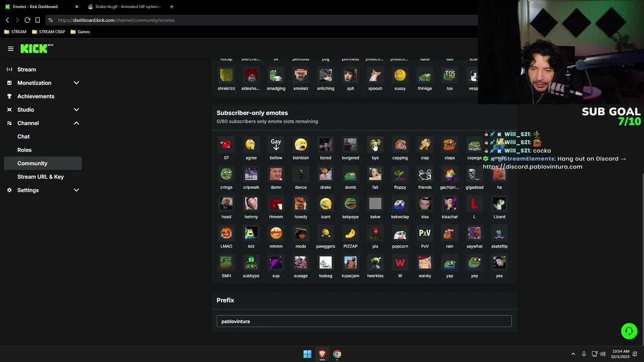This screenshot has width=644, height=362.
Task: Choose the 'kekwclap' emote
Action: 400,204
